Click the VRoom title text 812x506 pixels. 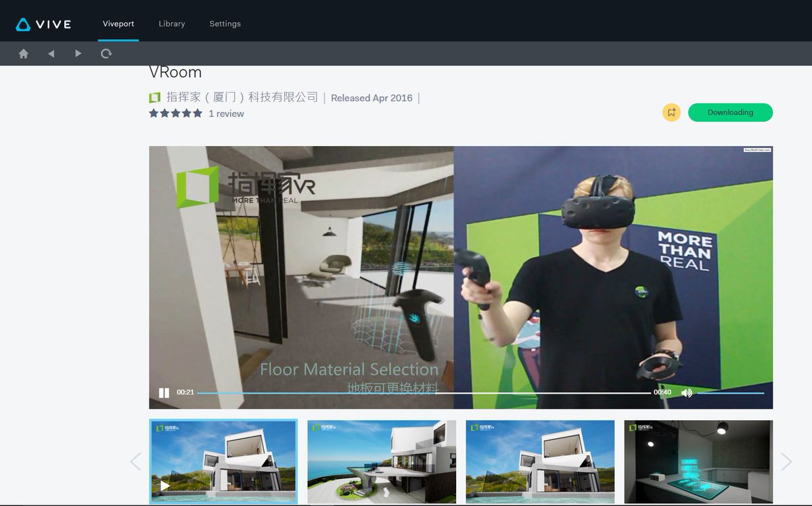pos(175,72)
